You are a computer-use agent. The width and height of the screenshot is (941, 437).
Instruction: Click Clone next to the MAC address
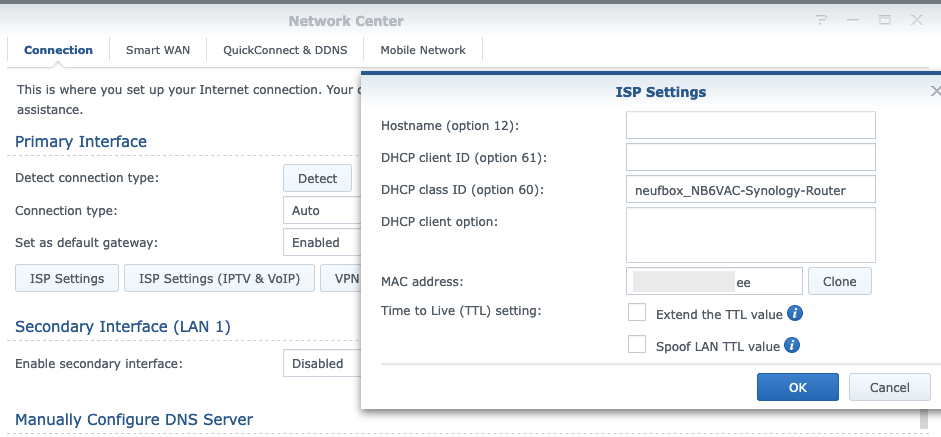tap(839, 282)
